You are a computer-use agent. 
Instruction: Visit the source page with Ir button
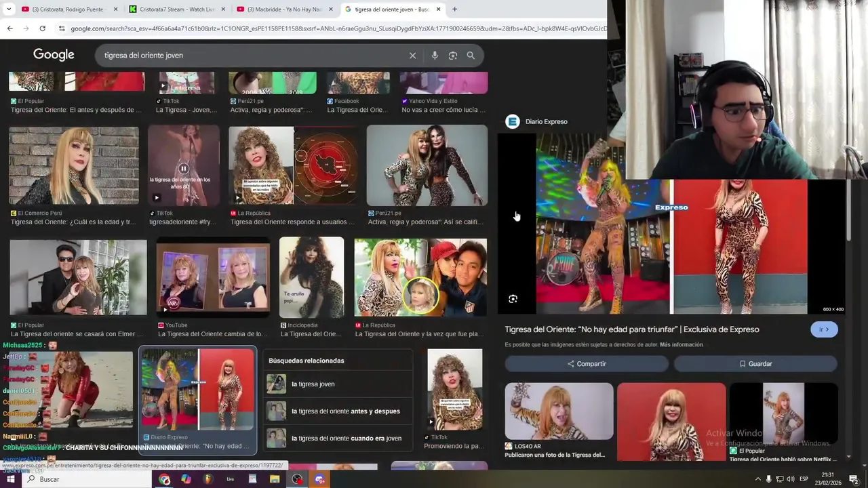coord(824,329)
